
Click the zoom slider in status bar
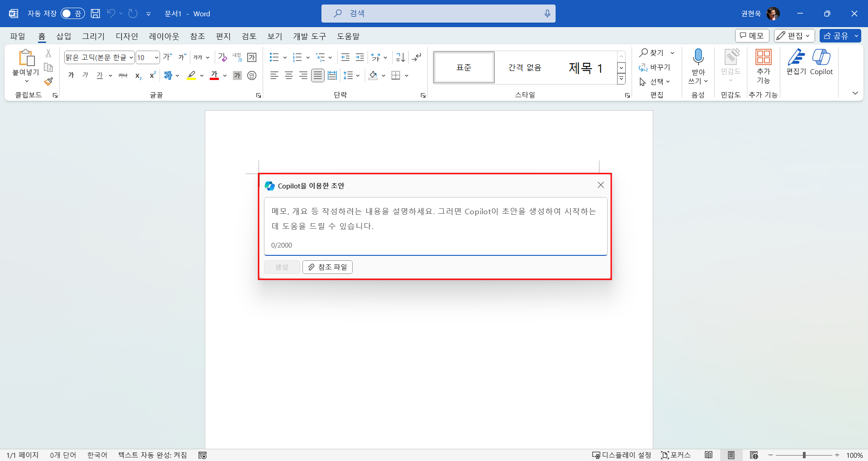[804, 455]
